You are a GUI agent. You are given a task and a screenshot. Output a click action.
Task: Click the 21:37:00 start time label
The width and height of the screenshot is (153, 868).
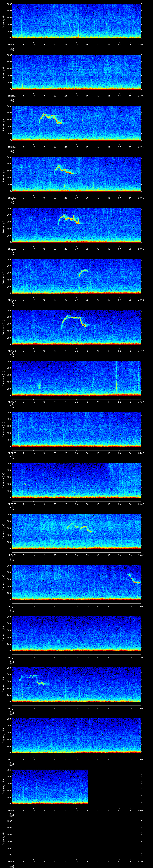[x=12, y=708]
